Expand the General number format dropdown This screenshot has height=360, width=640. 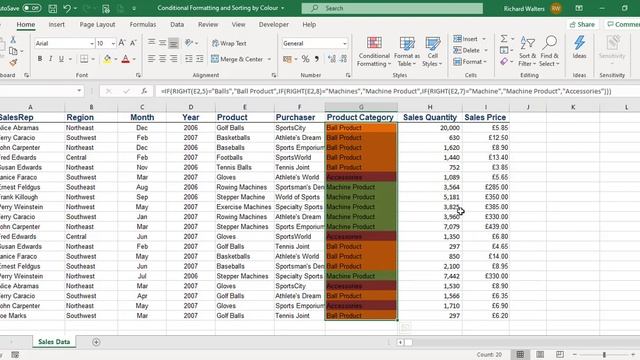(345, 43)
